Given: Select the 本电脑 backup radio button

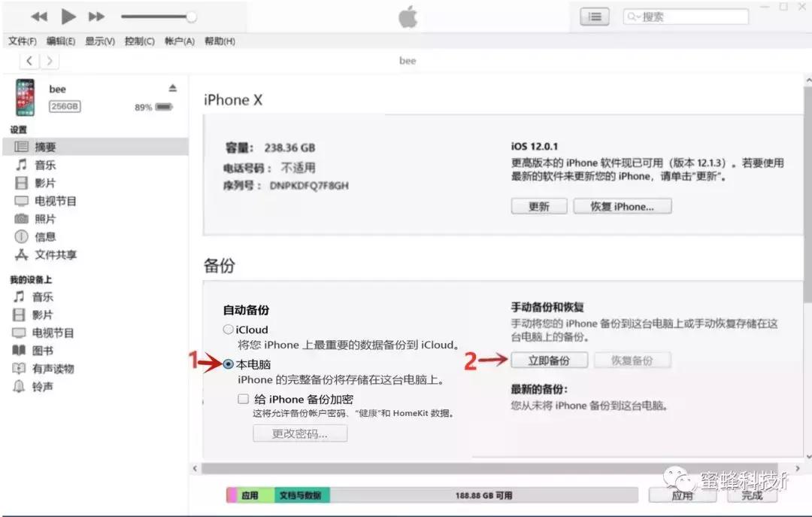Looking at the screenshot, I should pyautogui.click(x=228, y=363).
